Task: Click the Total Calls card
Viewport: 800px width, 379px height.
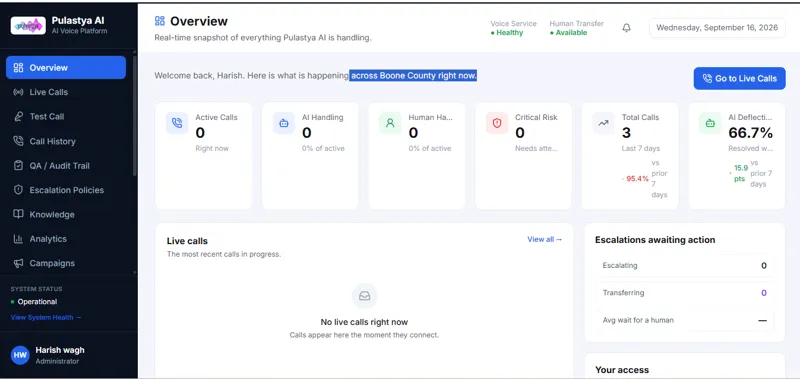Action: pyautogui.click(x=630, y=156)
